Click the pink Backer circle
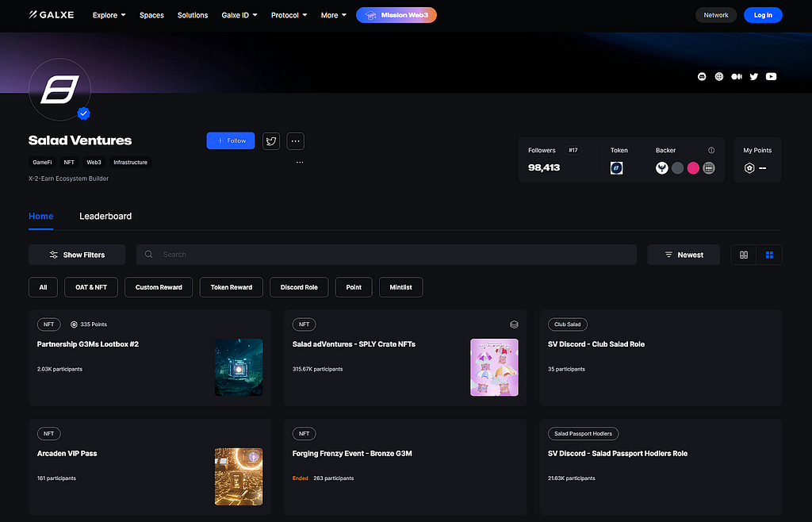 [x=693, y=168]
